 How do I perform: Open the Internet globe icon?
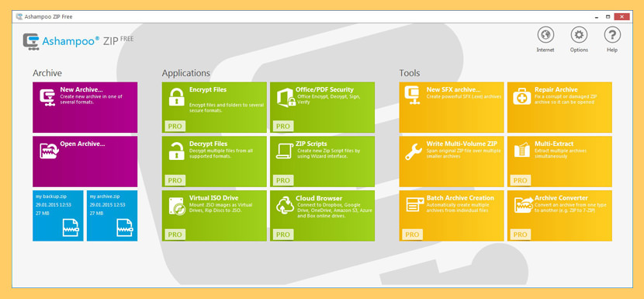pyautogui.click(x=545, y=35)
